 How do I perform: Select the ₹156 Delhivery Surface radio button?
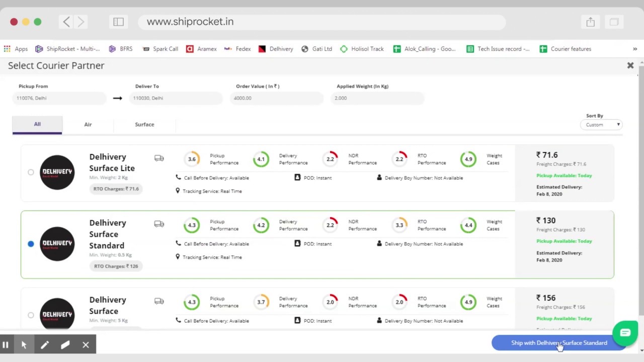31,315
